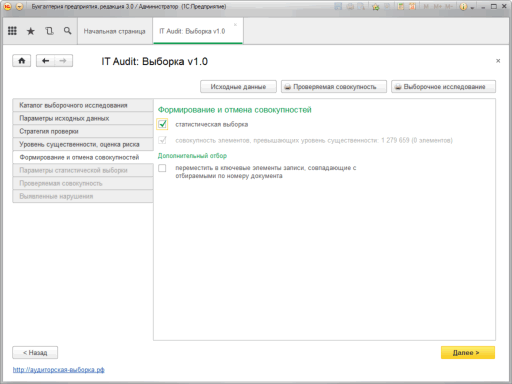
Task: Toggle the 'статистическая выборка' checkbox
Action: coord(162,124)
